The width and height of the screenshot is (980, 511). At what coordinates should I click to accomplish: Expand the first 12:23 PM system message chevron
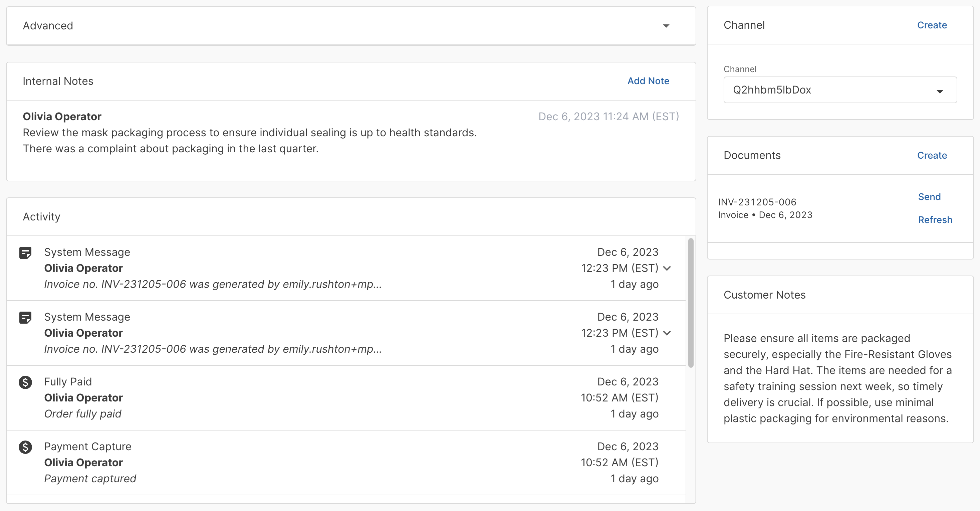click(667, 268)
